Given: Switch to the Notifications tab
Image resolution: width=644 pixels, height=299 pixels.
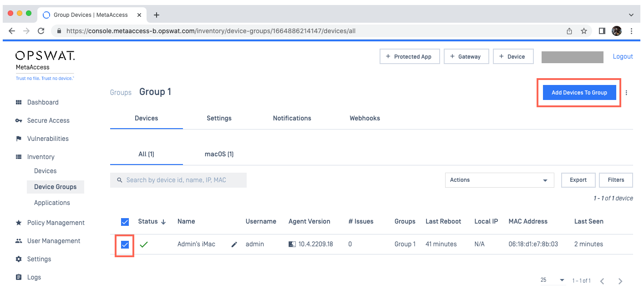Looking at the screenshot, I should 292,118.
